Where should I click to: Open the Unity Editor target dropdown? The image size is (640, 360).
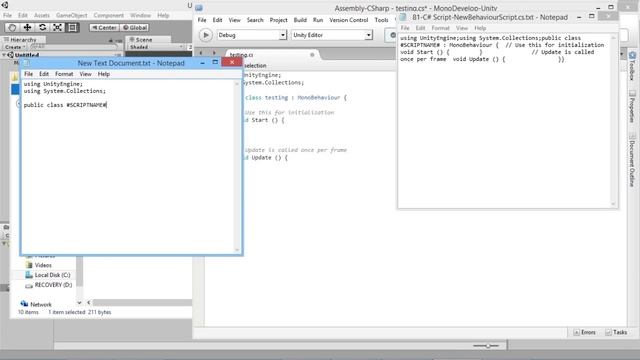(332, 35)
